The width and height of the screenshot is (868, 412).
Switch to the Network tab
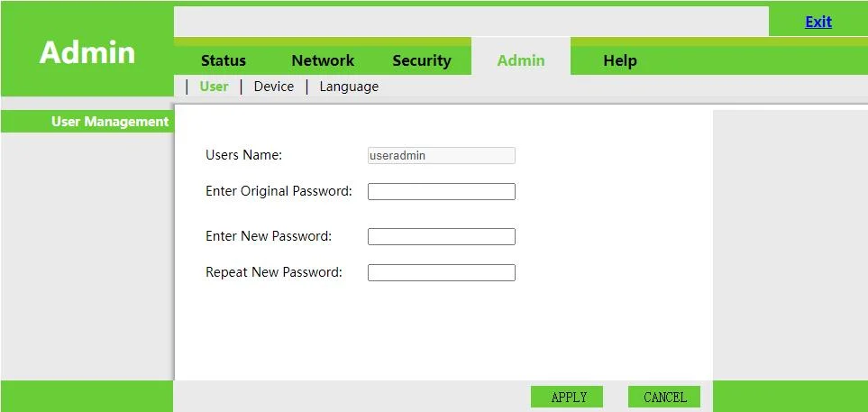coord(323,60)
